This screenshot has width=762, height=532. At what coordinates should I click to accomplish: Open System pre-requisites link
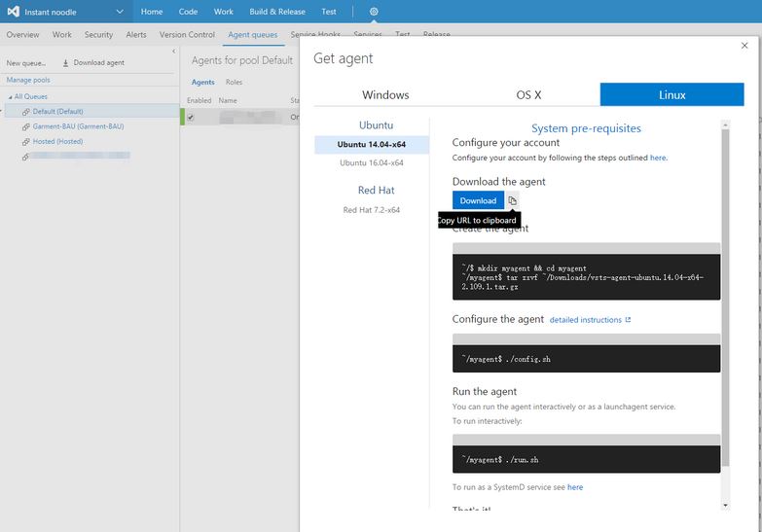click(586, 128)
